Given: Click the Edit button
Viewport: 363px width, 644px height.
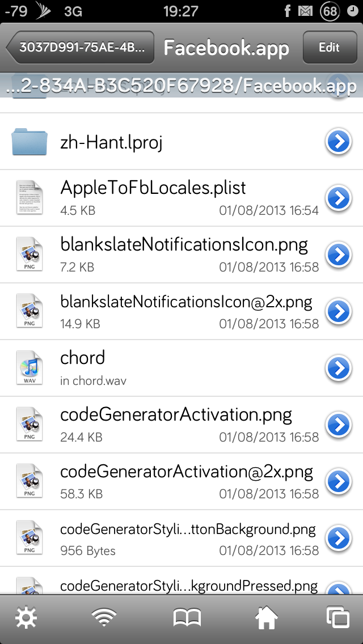Looking at the screenshot, I should click(330, 47).
